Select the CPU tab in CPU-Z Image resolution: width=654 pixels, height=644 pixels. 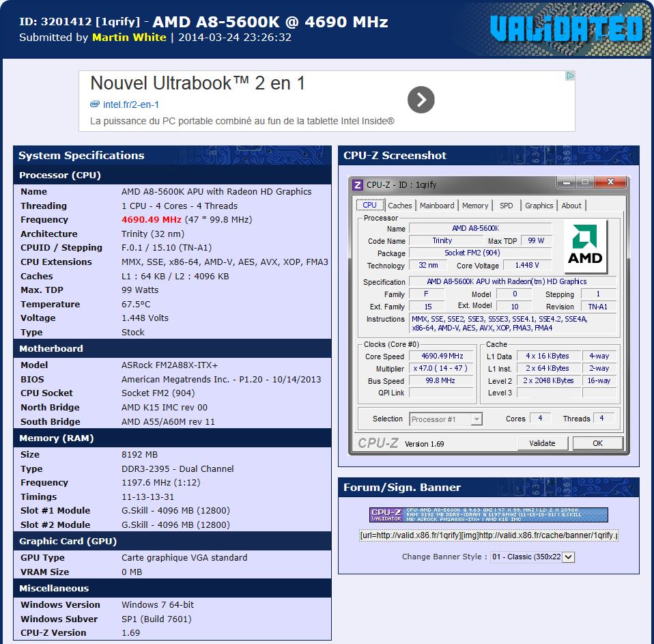coord(369,206)
